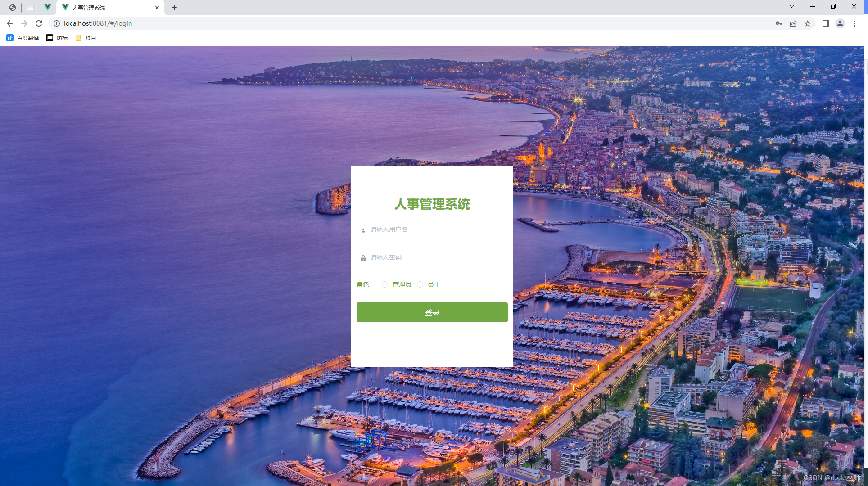View site information icon in address bar
The width and height of the screenshot is (868, 486).
57,23
